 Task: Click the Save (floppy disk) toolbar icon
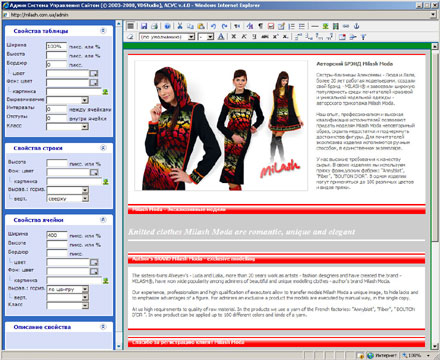pyautogui.click(x=144, y=26)
